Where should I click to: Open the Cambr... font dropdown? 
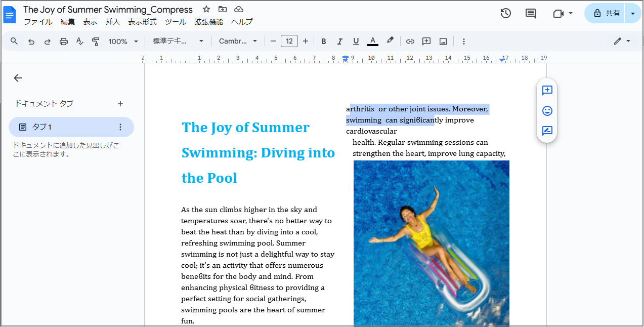[238, 42]
